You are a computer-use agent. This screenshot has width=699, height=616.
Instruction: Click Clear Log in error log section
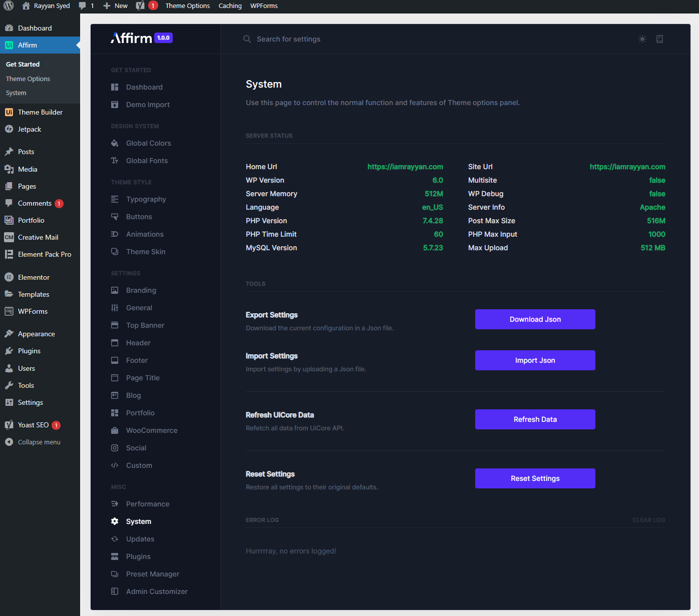(x=648, y=520)
